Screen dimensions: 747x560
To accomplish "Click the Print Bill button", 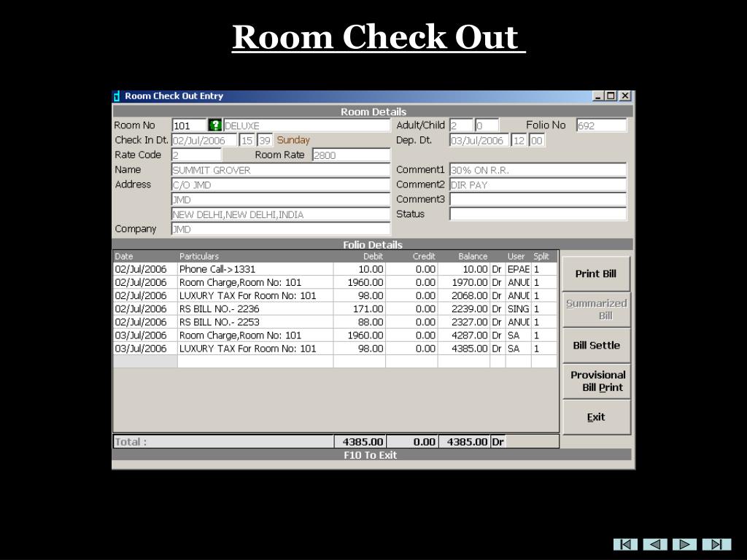I will (596, 274).
